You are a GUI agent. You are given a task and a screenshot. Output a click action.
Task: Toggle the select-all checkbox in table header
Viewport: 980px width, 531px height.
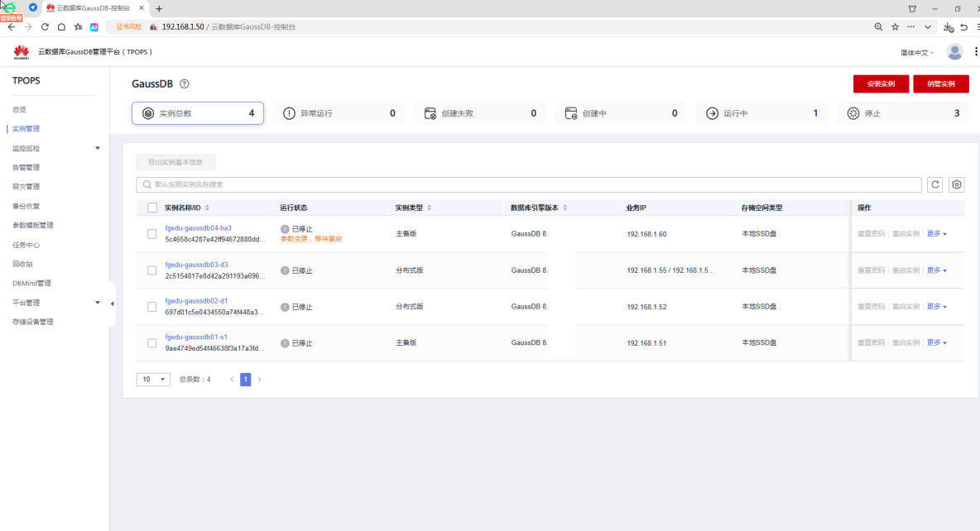152,208
